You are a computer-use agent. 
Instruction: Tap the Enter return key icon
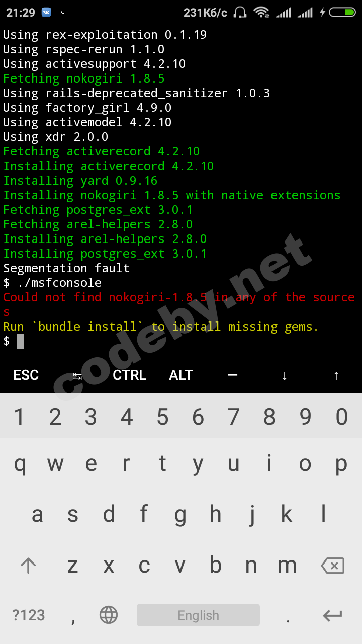coord(333,615)
